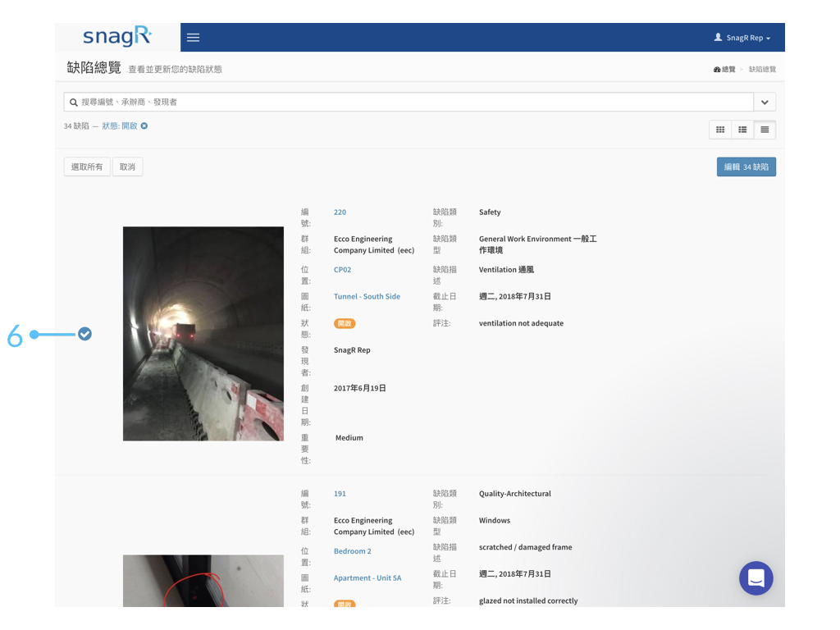Image resolution: width=840 pixels, height=630 pixels.
Task: Click the 'Ventilation 通風' description
Action: click(506, 269)
